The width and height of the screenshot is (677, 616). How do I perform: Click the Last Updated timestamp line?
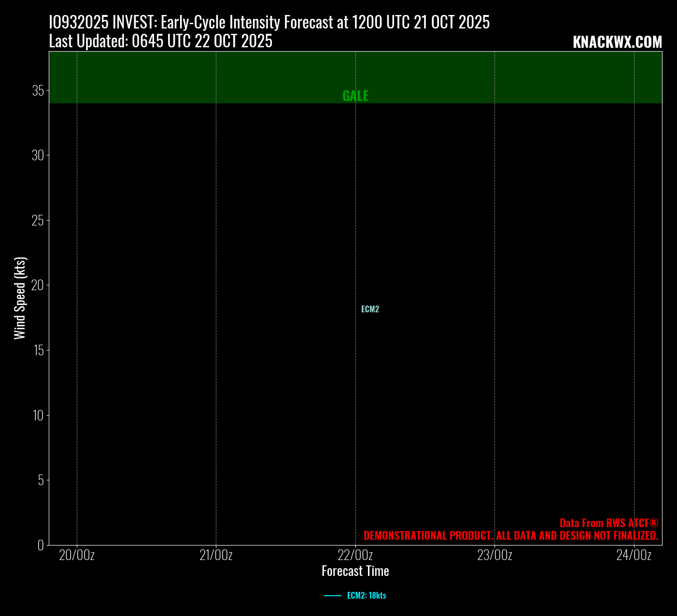pyautogui.click(x=160, y=42)
